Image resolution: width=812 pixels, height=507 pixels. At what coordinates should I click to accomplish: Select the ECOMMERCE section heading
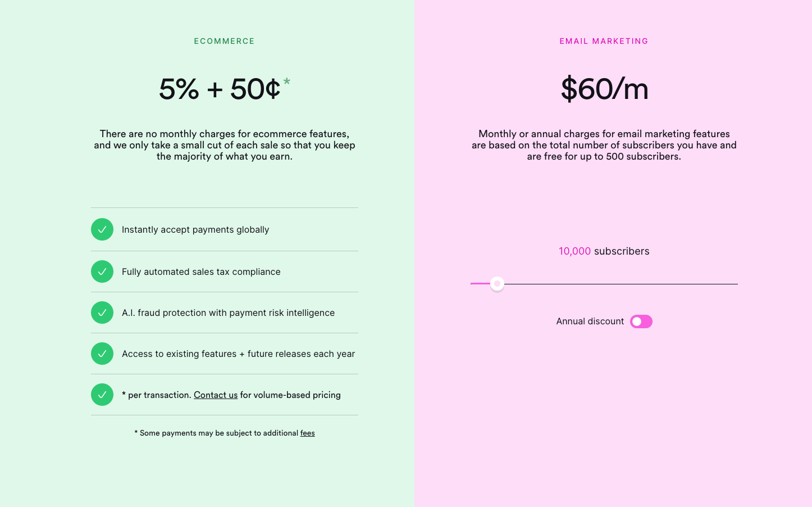[224, 40]
